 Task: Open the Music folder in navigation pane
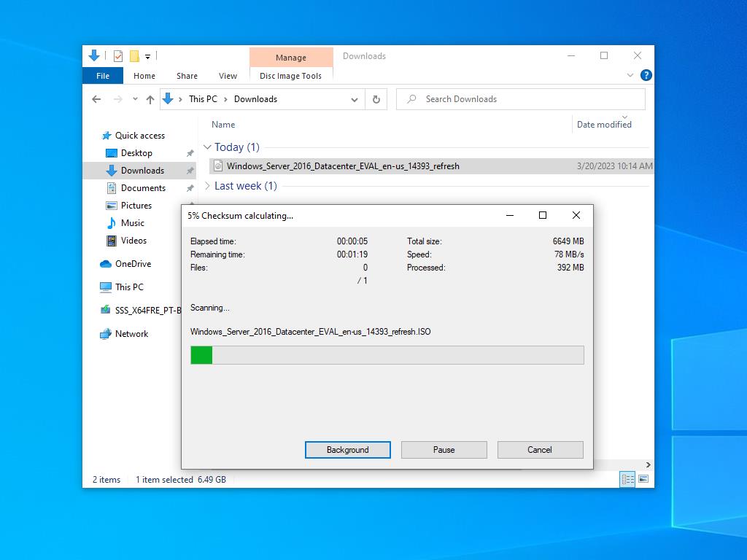coord(132,223)
